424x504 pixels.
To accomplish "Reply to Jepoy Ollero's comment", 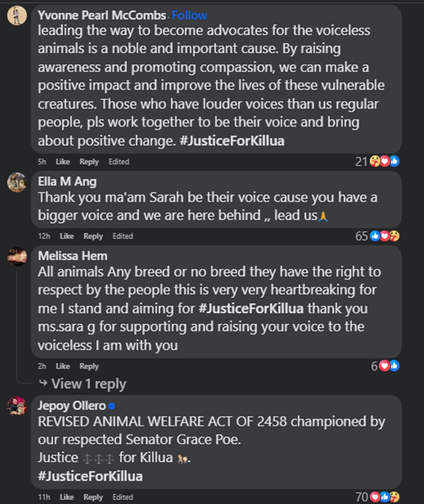I will pyautogui.click(x=93, y=497).
